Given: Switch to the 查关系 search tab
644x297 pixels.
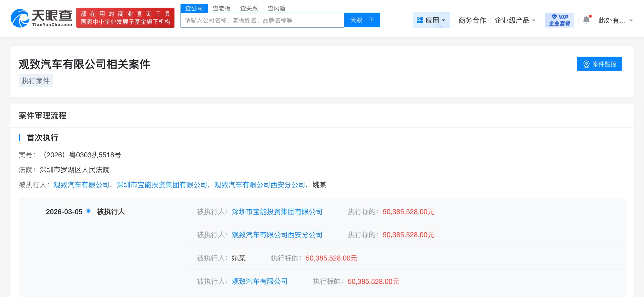Looking at the screenshot, I should 249,9.
